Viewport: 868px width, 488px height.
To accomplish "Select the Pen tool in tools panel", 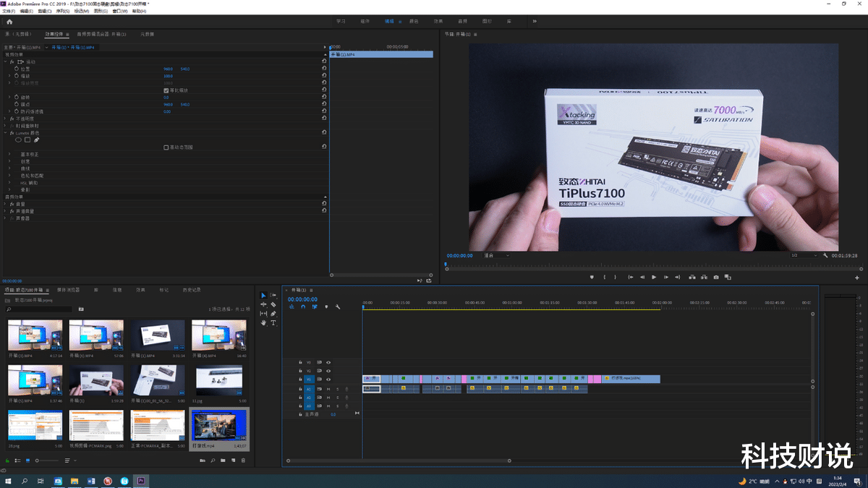I will [x=273, y=314].
